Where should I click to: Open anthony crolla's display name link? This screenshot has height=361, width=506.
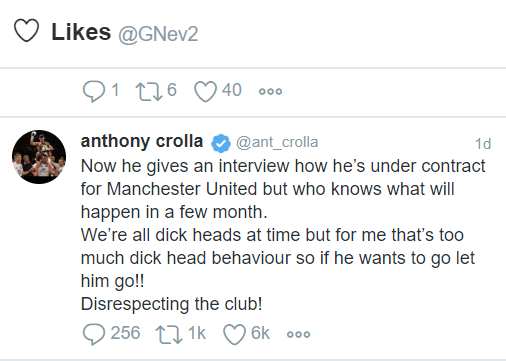coord(142,141)
